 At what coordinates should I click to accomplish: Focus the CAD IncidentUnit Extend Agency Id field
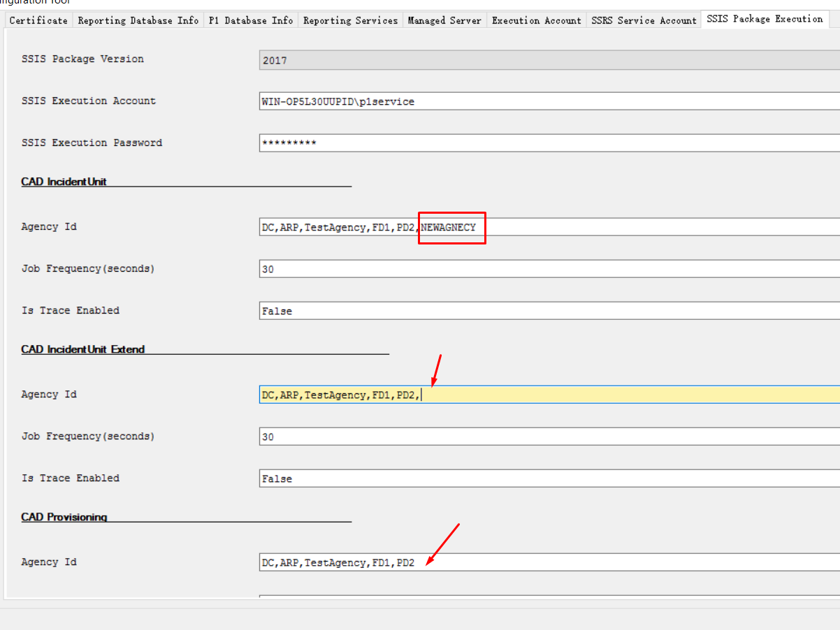tap(549, 395)
